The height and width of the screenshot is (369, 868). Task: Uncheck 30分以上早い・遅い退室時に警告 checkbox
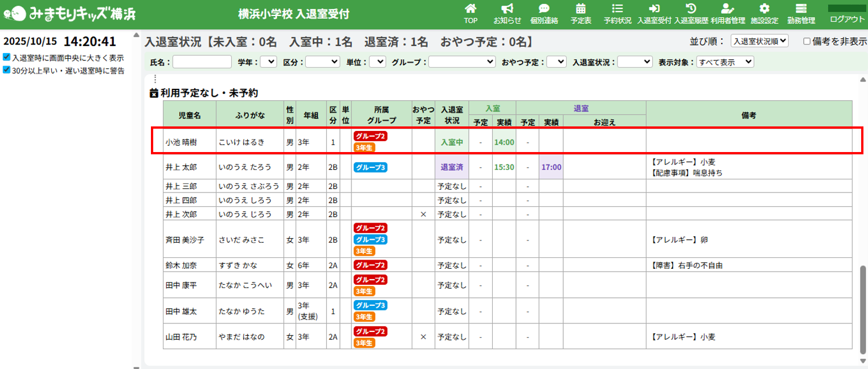pyautogui.click(x=6, y=71)
